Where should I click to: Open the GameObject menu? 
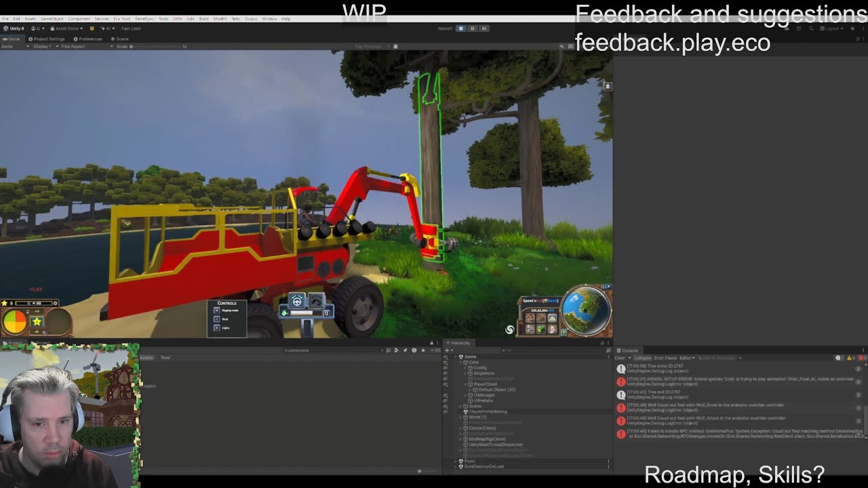[x=52, y=18]
